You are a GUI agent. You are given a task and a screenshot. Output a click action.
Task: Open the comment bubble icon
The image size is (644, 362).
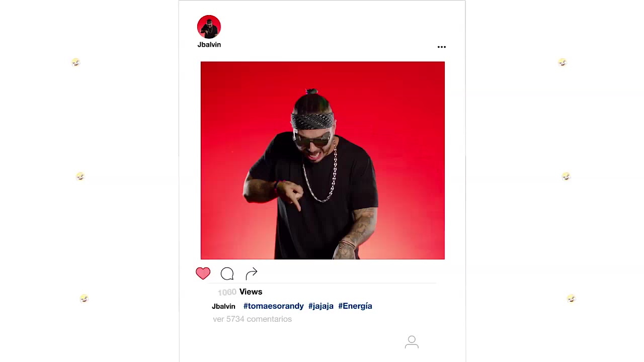pyautogui.click(x=227, y=274)
